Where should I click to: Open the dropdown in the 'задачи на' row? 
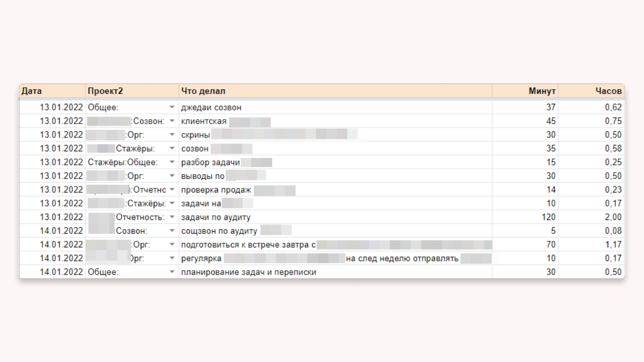172,203
